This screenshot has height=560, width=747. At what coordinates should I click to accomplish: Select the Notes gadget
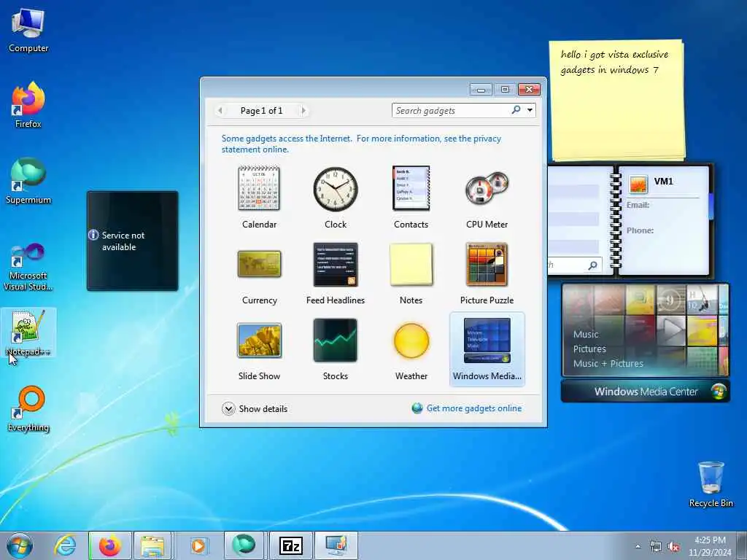coord(411,273)
